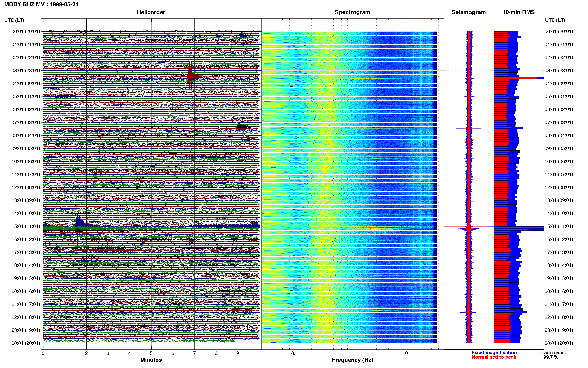Viewport: 588px width, 368px height.
Task: Click the 07:01 (03:01) label beside the Helicorder
Action: point(26,122)
